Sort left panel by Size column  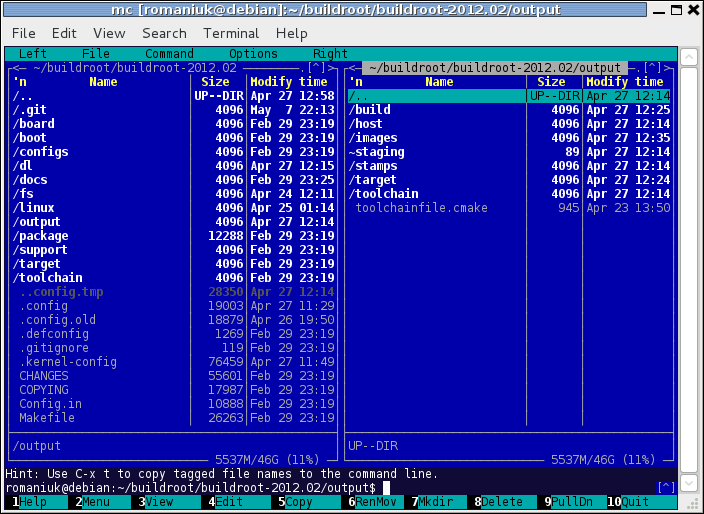point(215,82)
